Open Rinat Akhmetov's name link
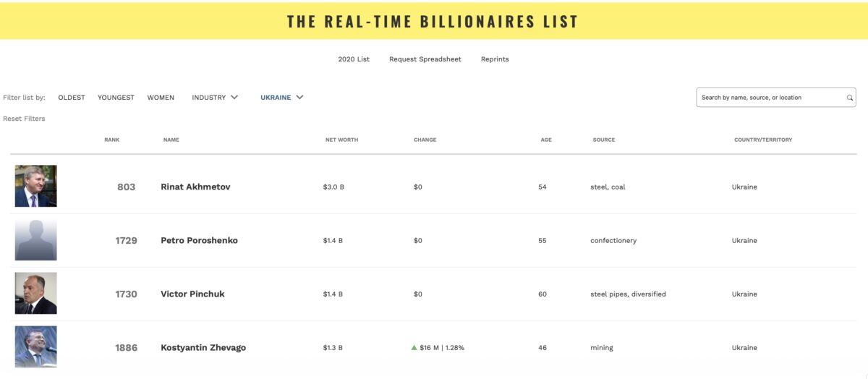The image size is (868, 379). [196, 187]
